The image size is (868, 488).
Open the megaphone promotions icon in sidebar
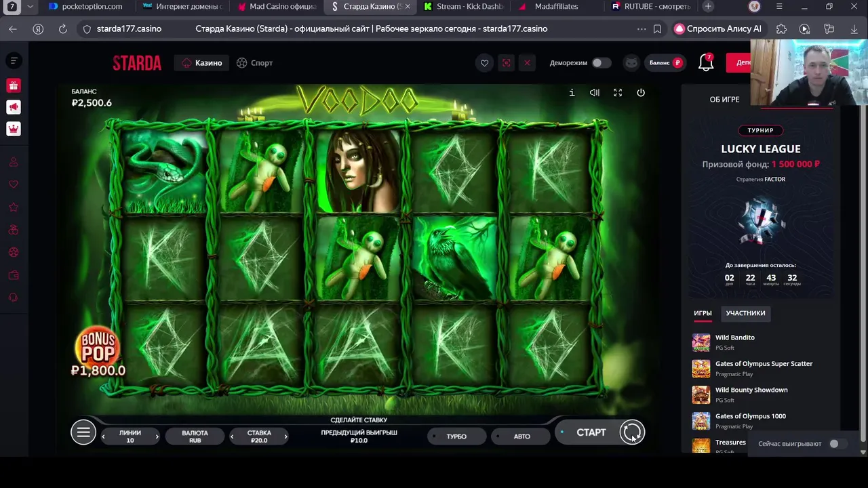[13, 107]
